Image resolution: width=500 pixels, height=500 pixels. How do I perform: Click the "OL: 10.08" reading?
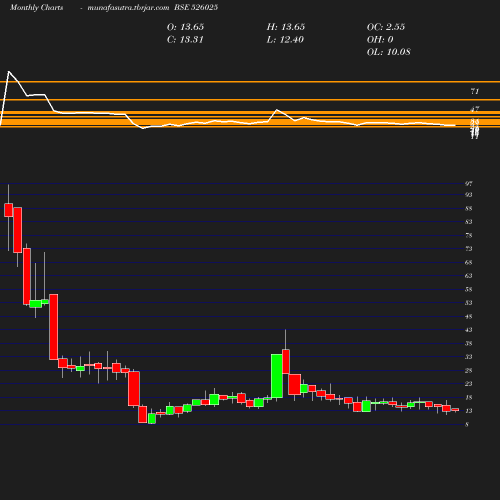[389, 52]
